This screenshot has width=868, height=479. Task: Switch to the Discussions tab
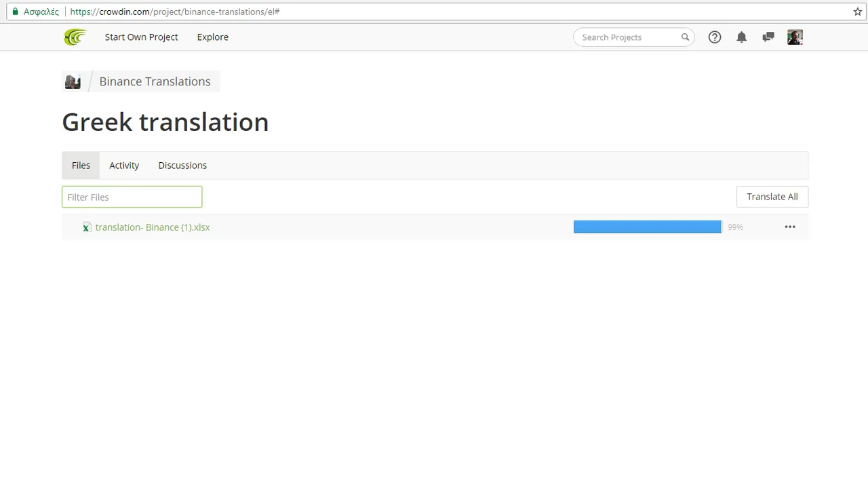tap(182, 166)
